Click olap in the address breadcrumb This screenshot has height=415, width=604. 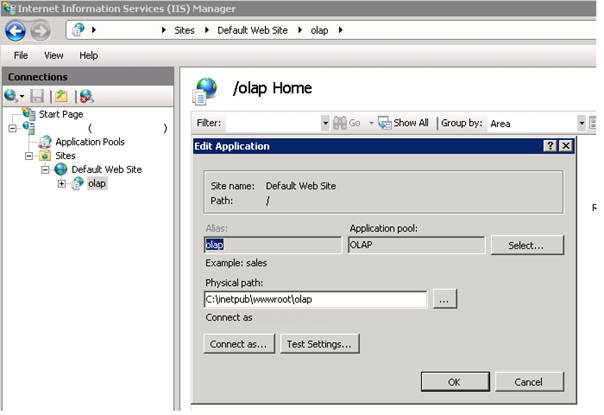[x=319, y=30]
